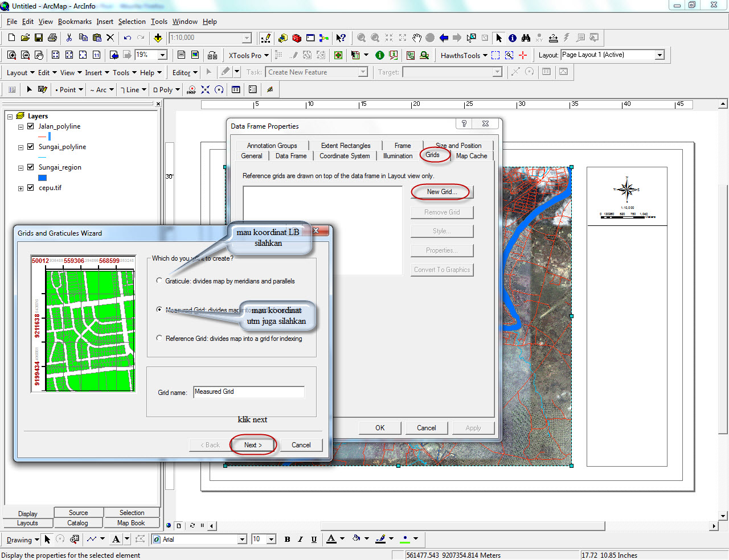729x560 pixels.
Task: Switch to the Coordinate System tab
Action: 344,156
